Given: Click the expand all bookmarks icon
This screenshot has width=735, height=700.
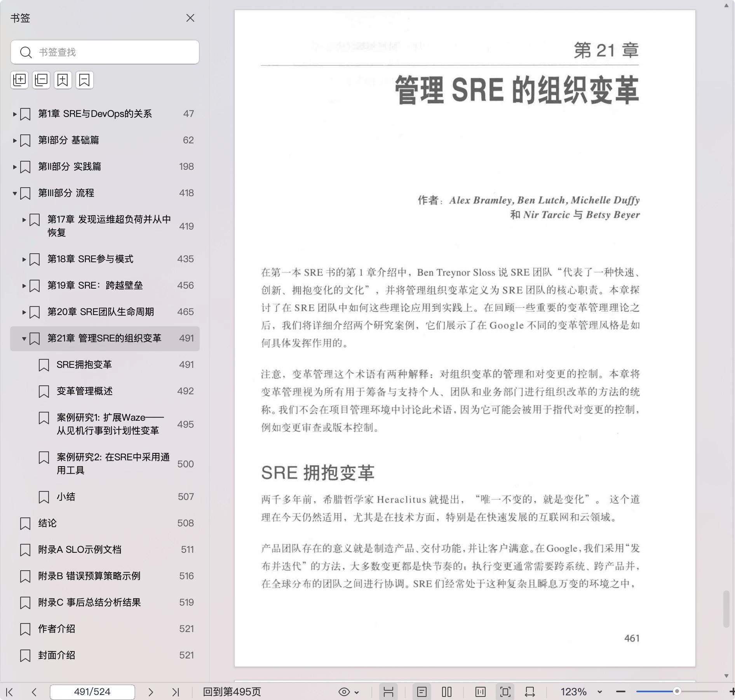Looking at the screenshot, I should point(19,80).
